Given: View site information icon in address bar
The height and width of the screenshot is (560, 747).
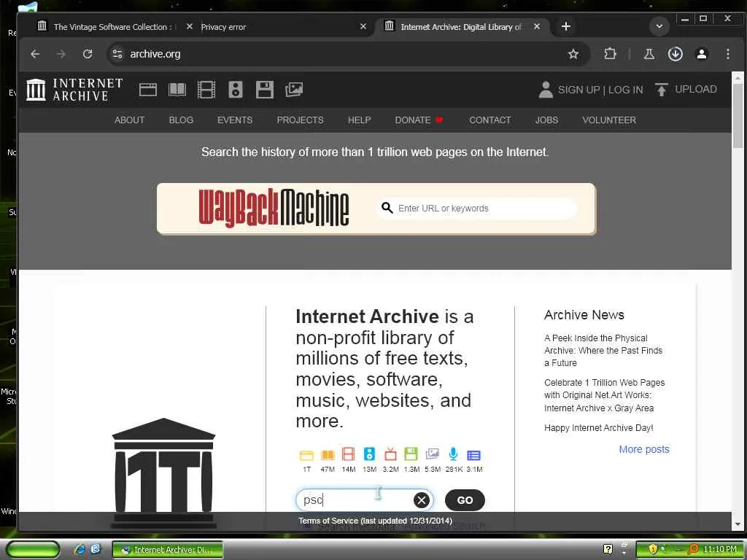Looking at the screenshot, I should (117, 54).
